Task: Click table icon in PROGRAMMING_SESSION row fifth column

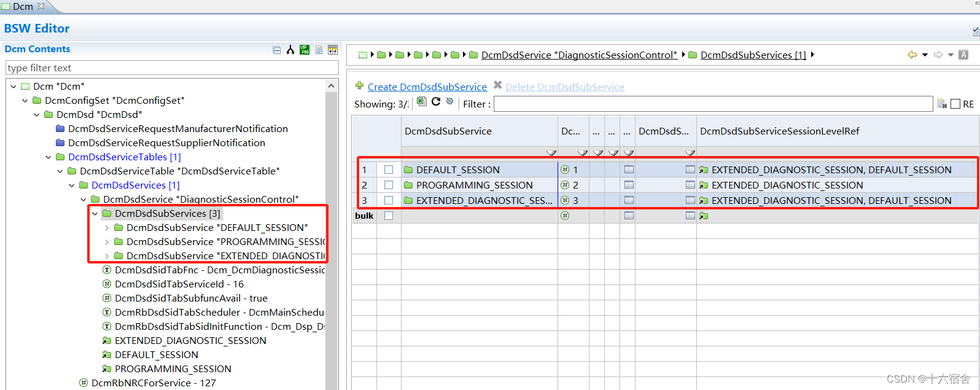Action: coord(629,185)
